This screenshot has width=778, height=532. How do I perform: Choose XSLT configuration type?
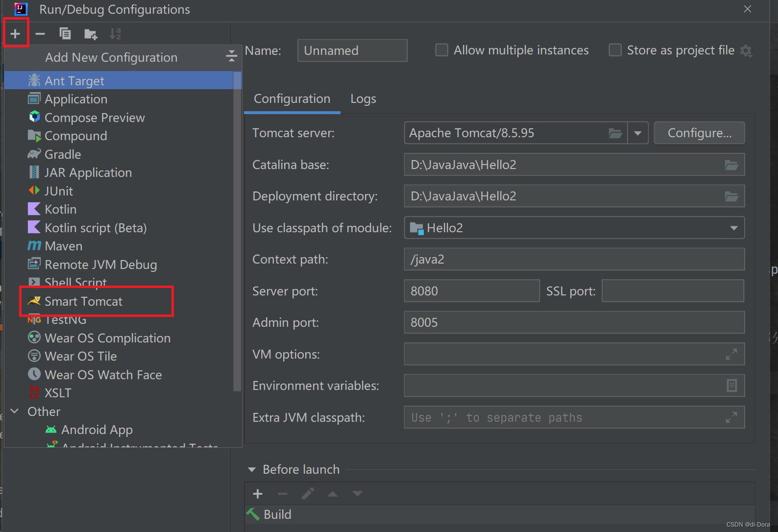119,393
